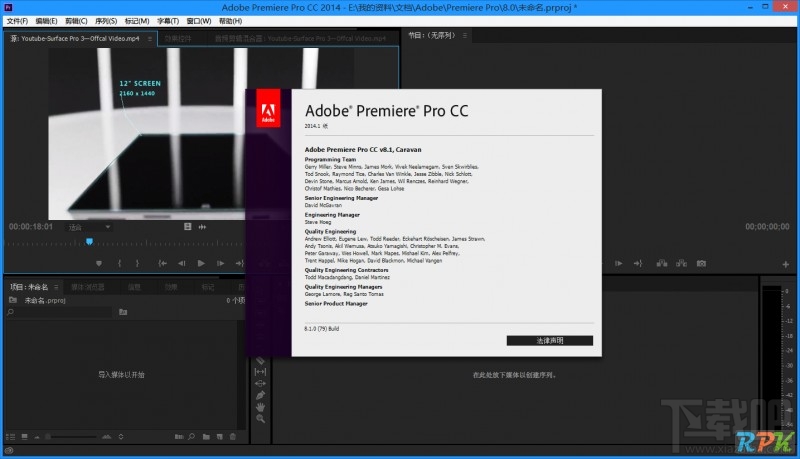
Task: Switch to the 信息 tab
Action: [x=134, y=287]
